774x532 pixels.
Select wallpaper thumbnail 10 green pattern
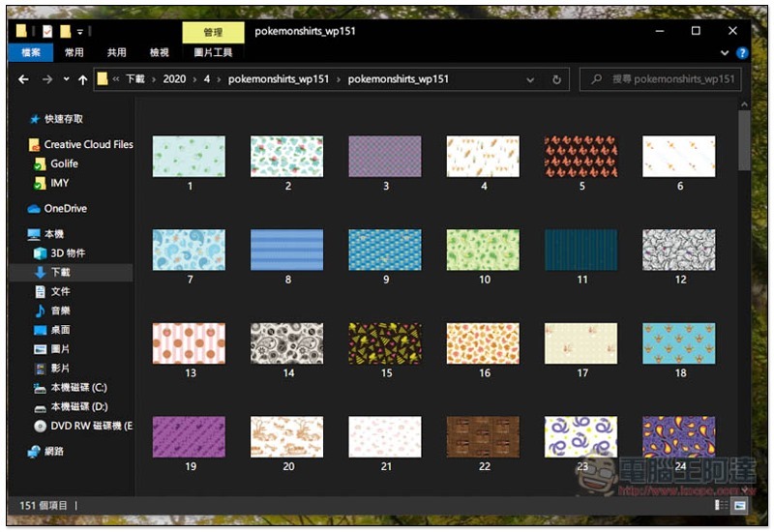point(483,250)
